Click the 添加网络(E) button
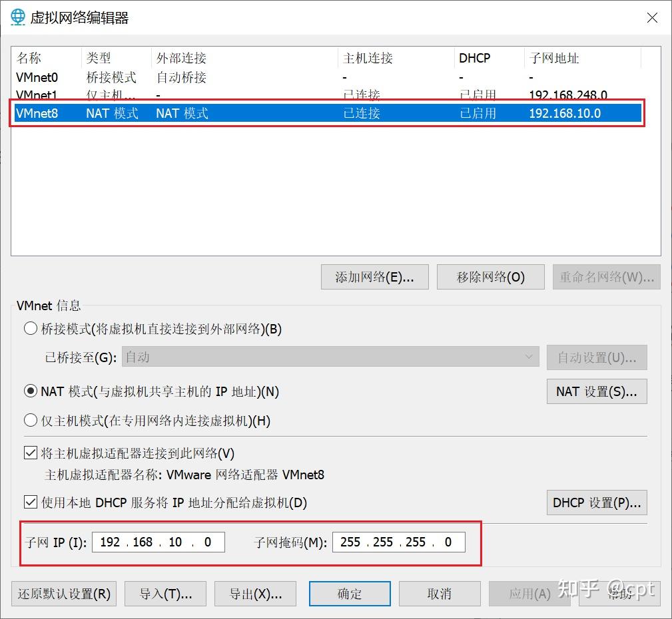Screen dimensions: 672x619 374,277
